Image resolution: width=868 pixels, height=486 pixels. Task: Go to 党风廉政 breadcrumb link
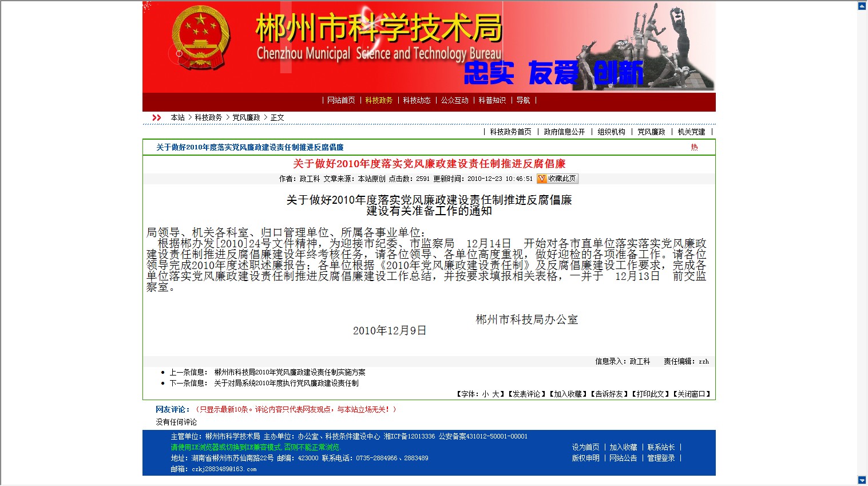tap(246, 117)
